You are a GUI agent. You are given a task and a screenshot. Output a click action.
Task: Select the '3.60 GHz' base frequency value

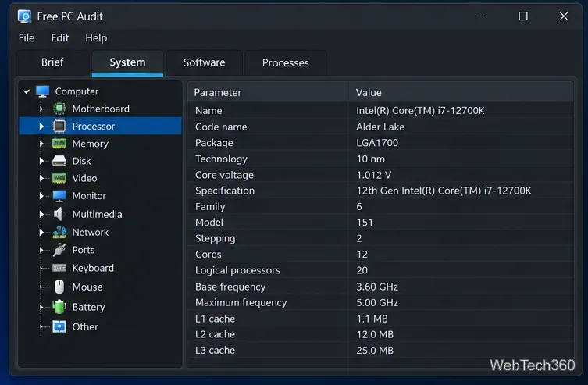pyautogui.click(x=377, y=287)
